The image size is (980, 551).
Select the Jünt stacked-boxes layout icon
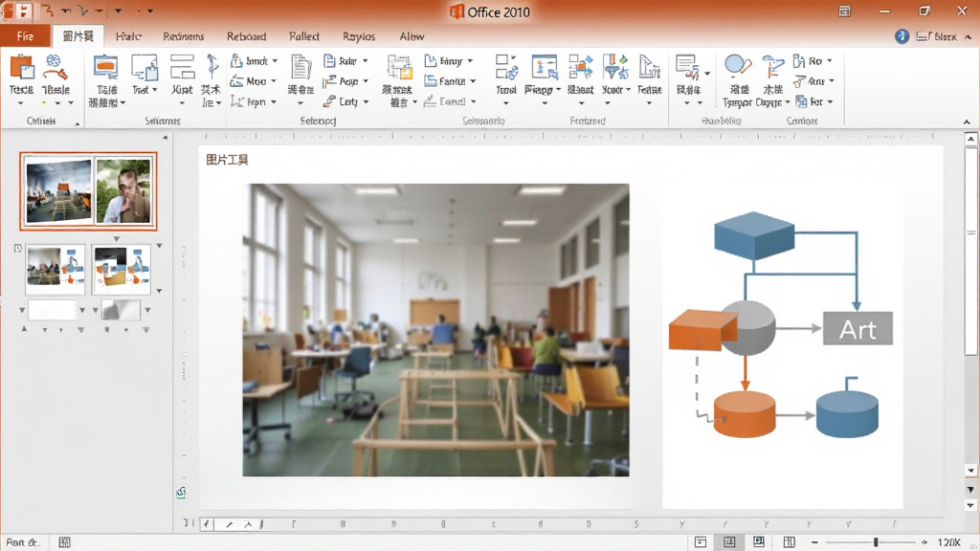(183, 67)
